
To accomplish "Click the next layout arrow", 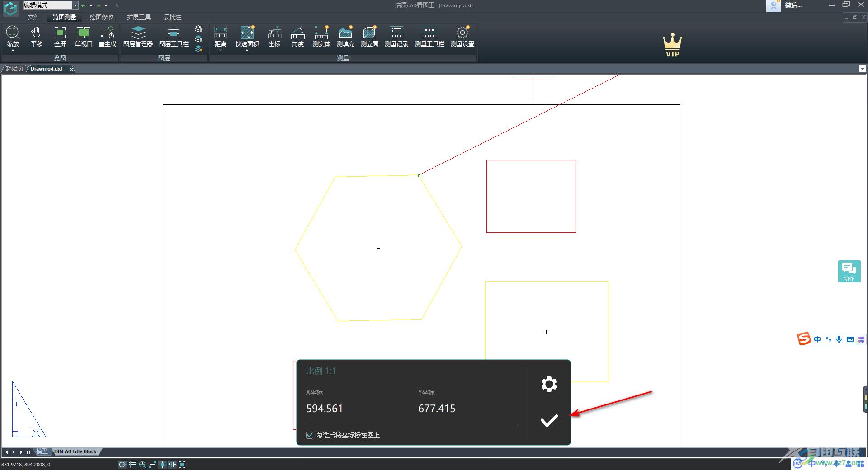I will (21, 452).
